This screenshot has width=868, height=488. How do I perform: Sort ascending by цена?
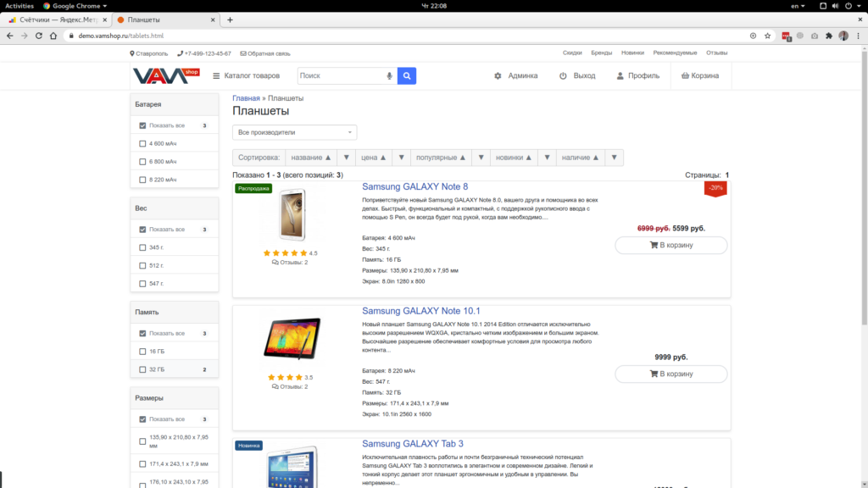click(x=374, y=158)
